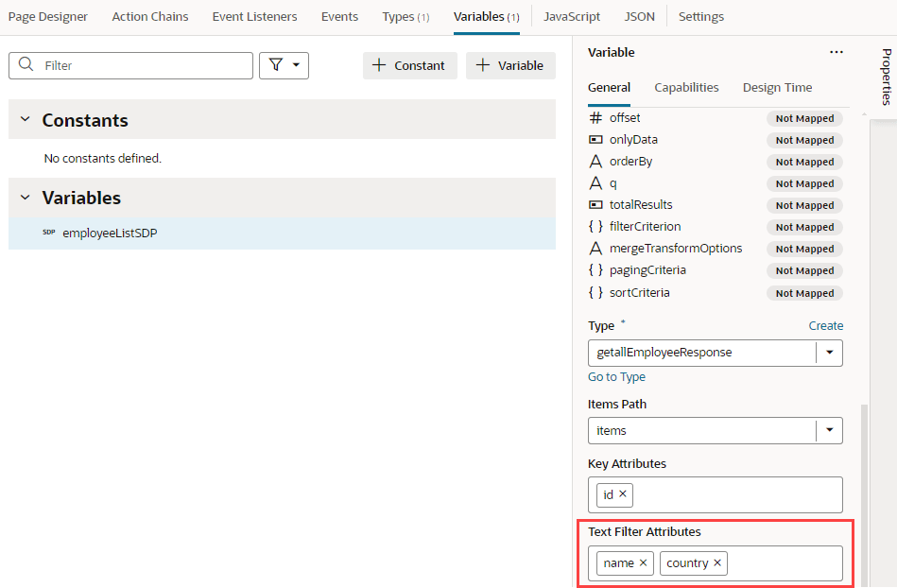The height and width of the screenshot is (588, 897).
Task: Click the sortCriteria parameter label
Action: tap(640, 292)
